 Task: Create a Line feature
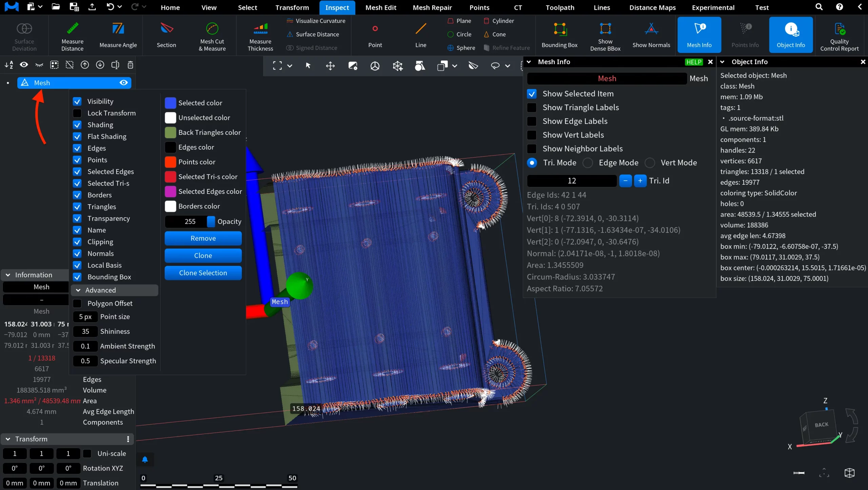421,35
